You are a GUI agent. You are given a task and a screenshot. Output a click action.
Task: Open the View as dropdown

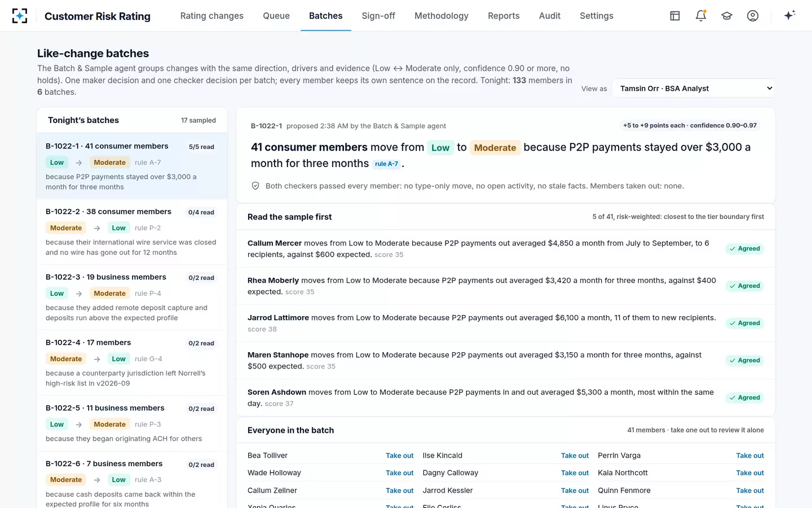(694, 89)
